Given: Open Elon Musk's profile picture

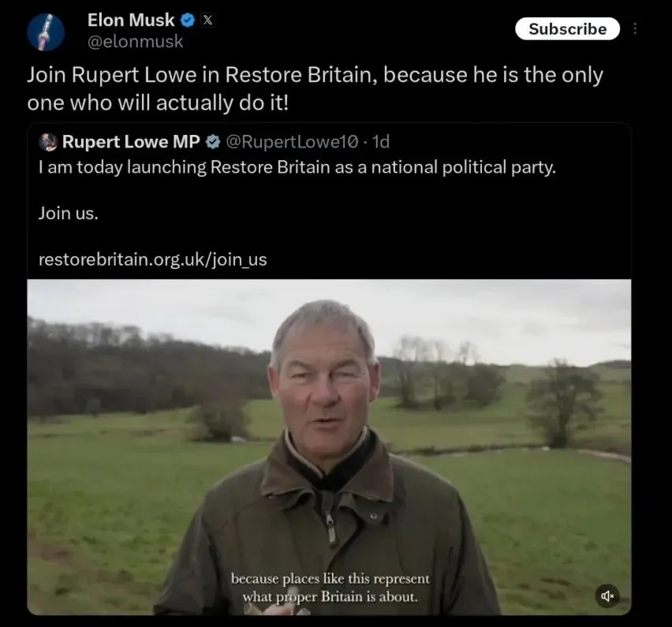Looking at the screenshot, I should [x=46, y=32].
